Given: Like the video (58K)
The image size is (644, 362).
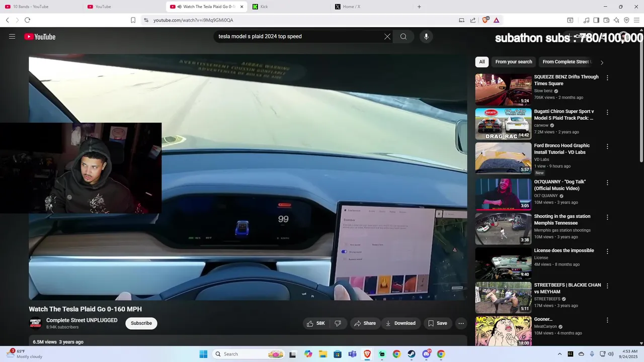Looking at the screenshot, I should point(316,323).
